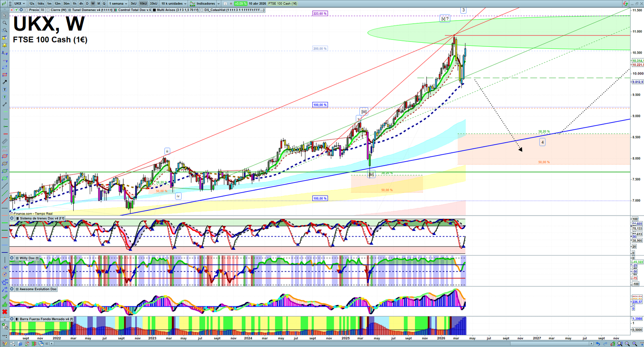This screenshot has width=644, height=347.
Task: Select the red ellipse drawing tool
Action: (4, 156)
